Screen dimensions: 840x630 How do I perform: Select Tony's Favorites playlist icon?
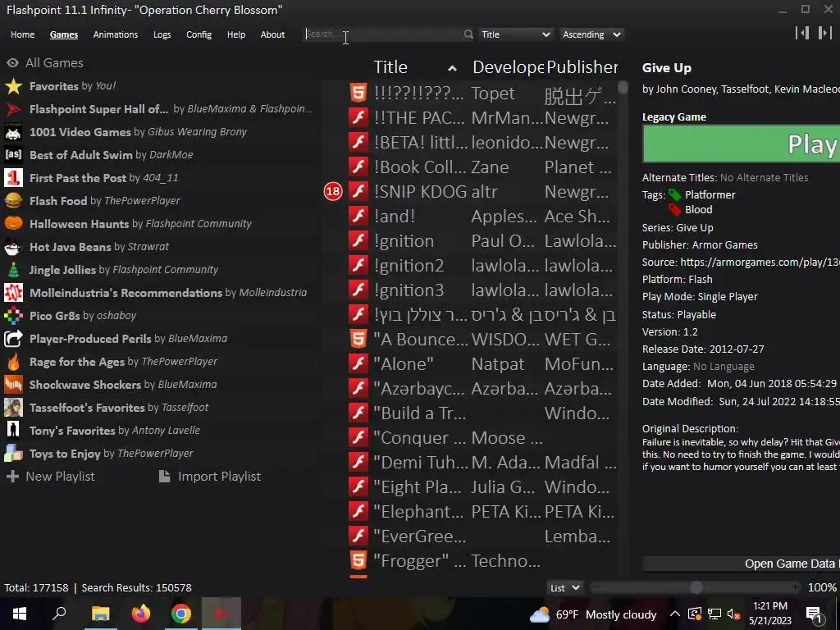tap(13, 430)
